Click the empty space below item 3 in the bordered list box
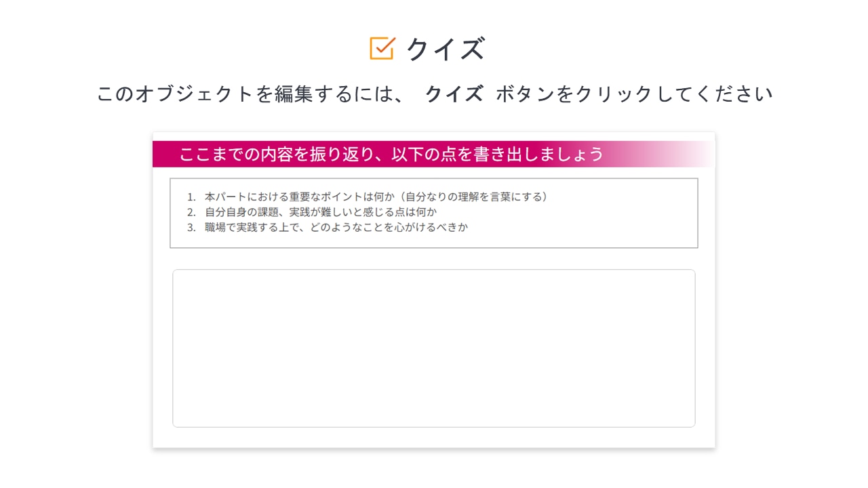Image resolution: width=868 pixels, height=488 pixels. (434, 241)
